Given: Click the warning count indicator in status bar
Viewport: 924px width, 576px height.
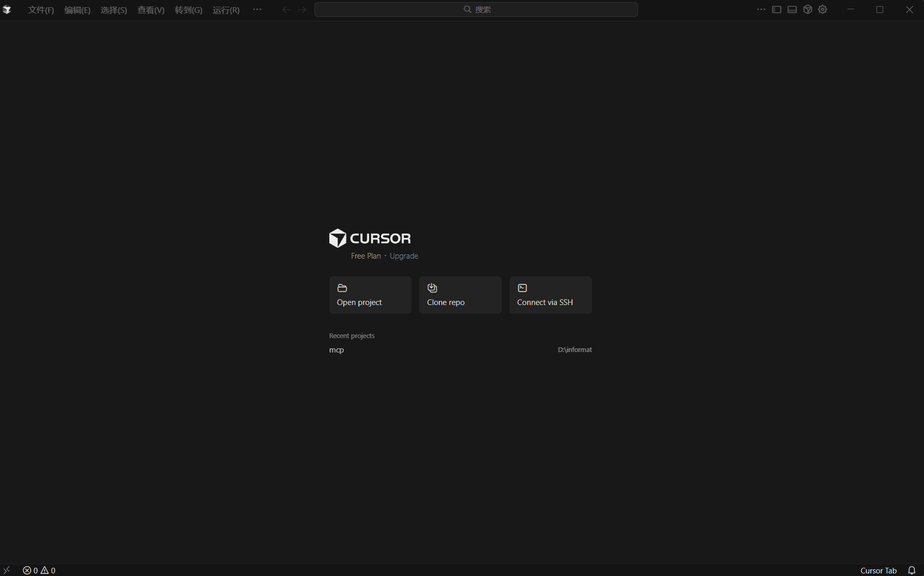Looking at the screenshot, I should (x=49, y=570).
